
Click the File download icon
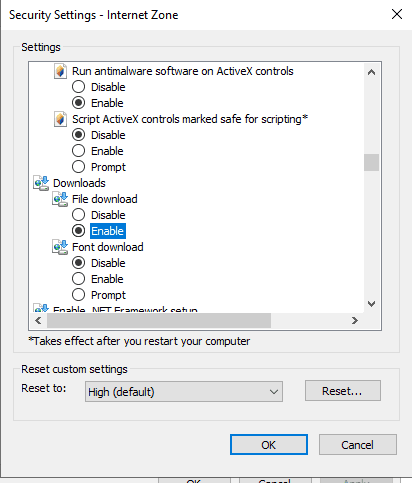[60, 199]
